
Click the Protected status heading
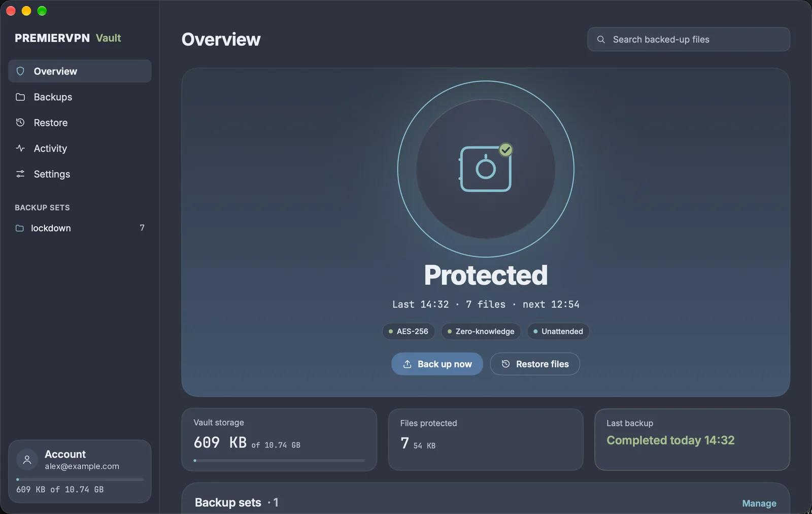[486, 275]
